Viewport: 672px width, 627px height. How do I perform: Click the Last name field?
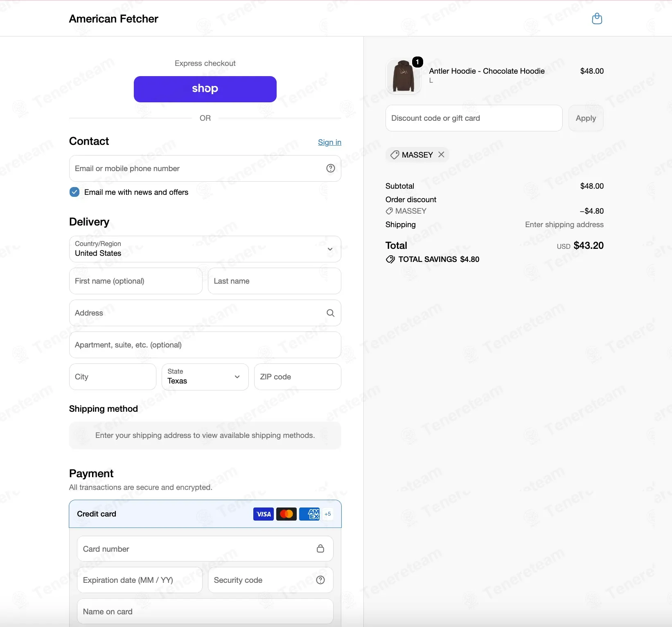coord(275,281)
